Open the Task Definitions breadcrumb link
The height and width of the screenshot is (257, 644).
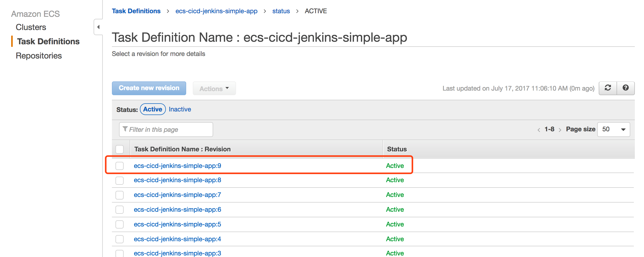pyautogui.click(x=136, y=11)
